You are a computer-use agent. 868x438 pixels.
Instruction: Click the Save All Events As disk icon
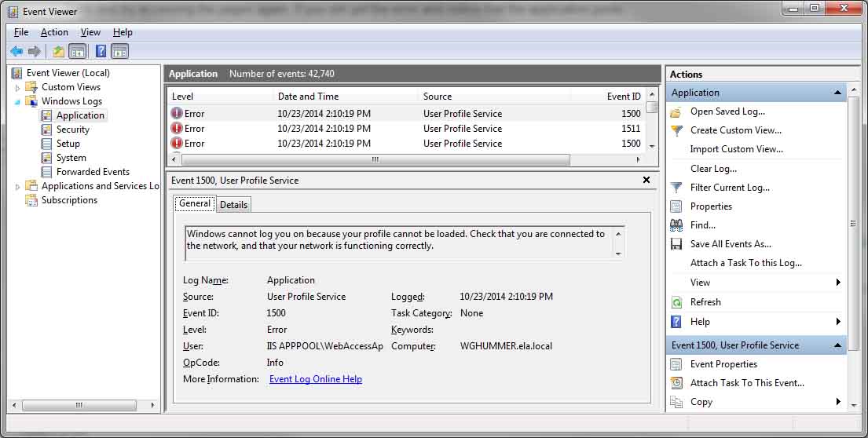(x=676, y=244)
